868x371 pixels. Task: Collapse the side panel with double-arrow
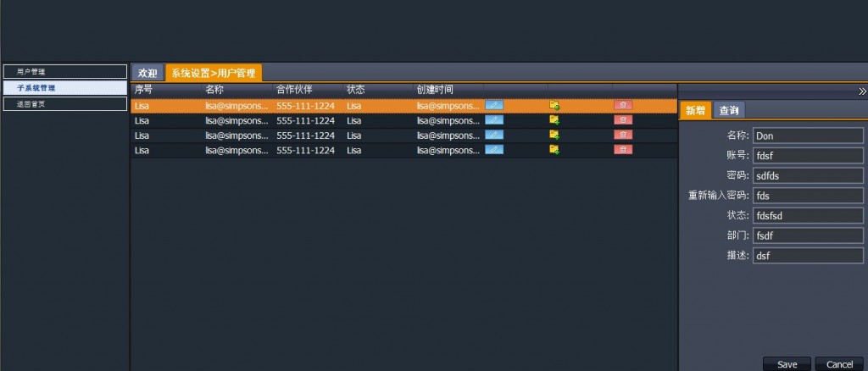(862, 91)
